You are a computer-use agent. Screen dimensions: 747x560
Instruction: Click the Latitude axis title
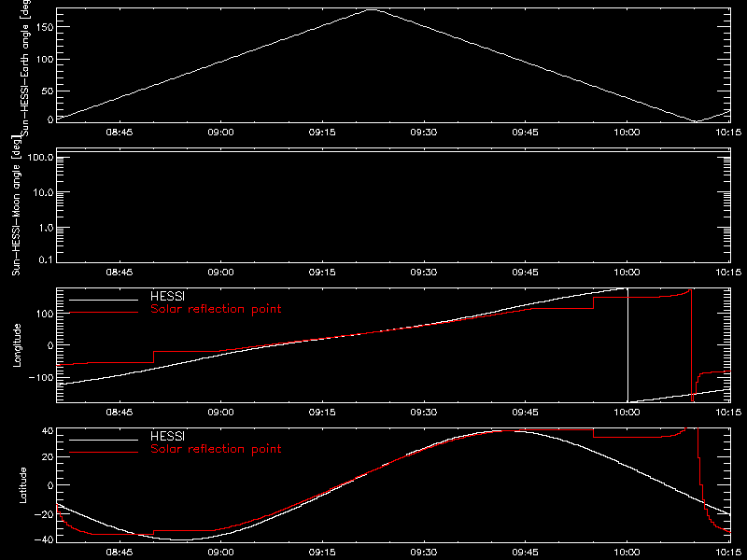pyautogui.click(x=22, y=485)
